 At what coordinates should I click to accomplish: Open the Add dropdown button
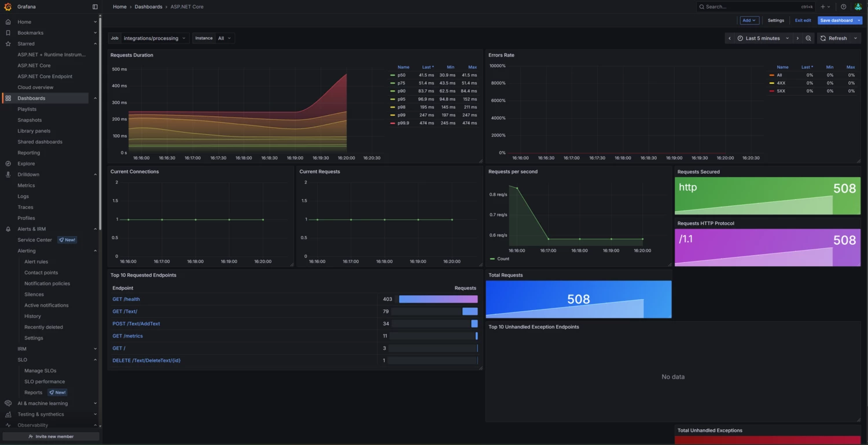pyautogui.click(x=749, y=20)
